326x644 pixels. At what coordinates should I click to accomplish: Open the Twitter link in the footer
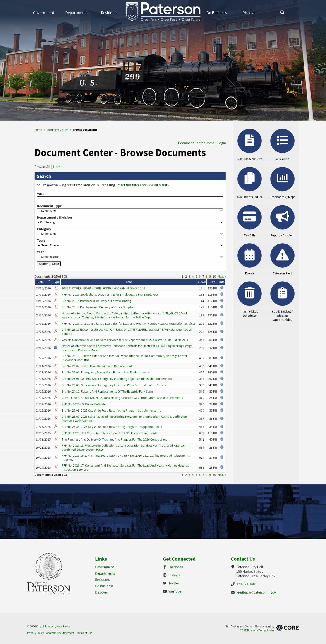tap(173, 583)
